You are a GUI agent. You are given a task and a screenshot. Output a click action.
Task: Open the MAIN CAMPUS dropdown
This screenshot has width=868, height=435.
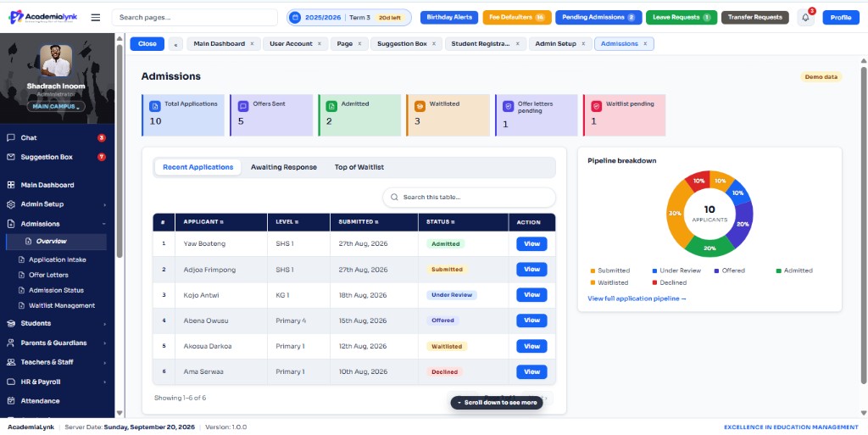click(x=56, y=106)
